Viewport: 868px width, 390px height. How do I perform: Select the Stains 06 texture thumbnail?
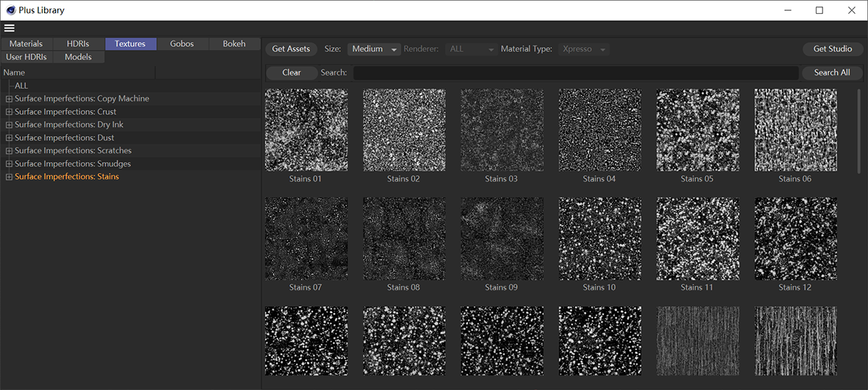tap(795, 130)
